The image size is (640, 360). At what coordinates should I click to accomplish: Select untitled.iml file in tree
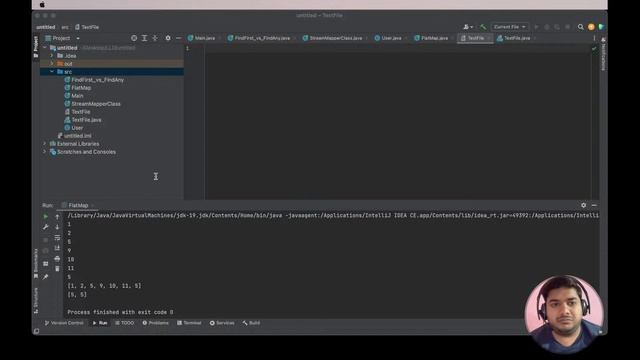pos(74,136)
